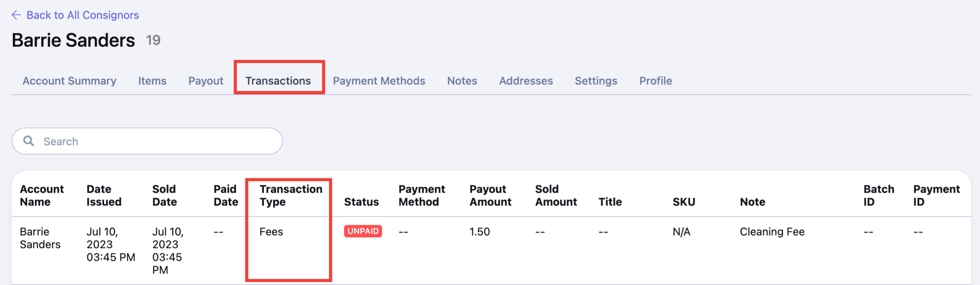The height and width of the screenshot is (285, 980).
Task: Switch to the Account Summary tab
Action: 69,81
